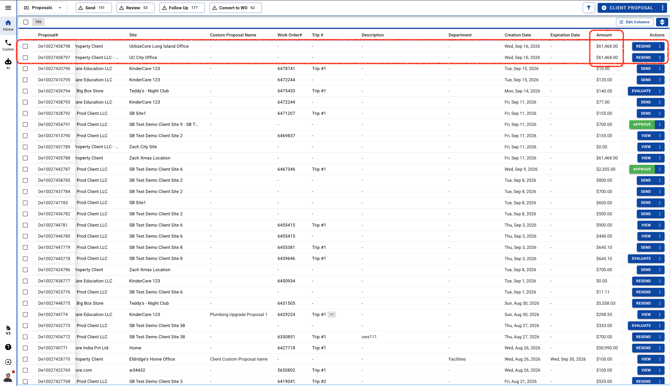The height and width of the screenshot is (386, 670).
Task: Click the Proposal# column header
Action: pyautogui.click(x=48, y=35)
